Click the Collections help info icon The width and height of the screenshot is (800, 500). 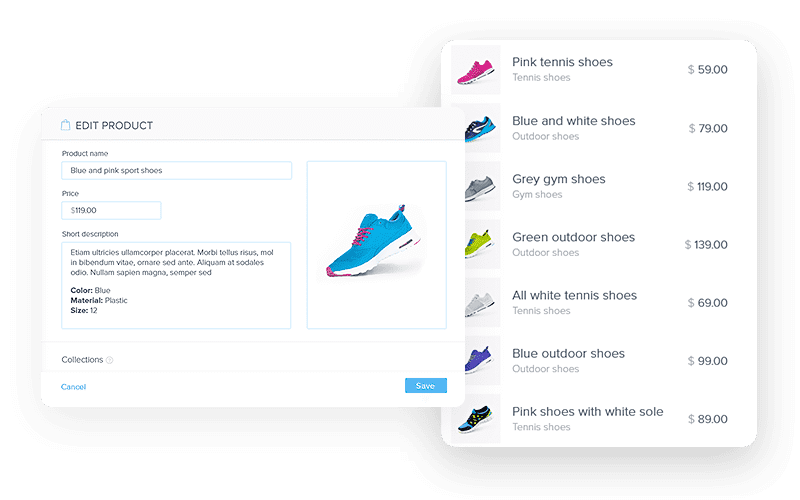coord(109,360)
